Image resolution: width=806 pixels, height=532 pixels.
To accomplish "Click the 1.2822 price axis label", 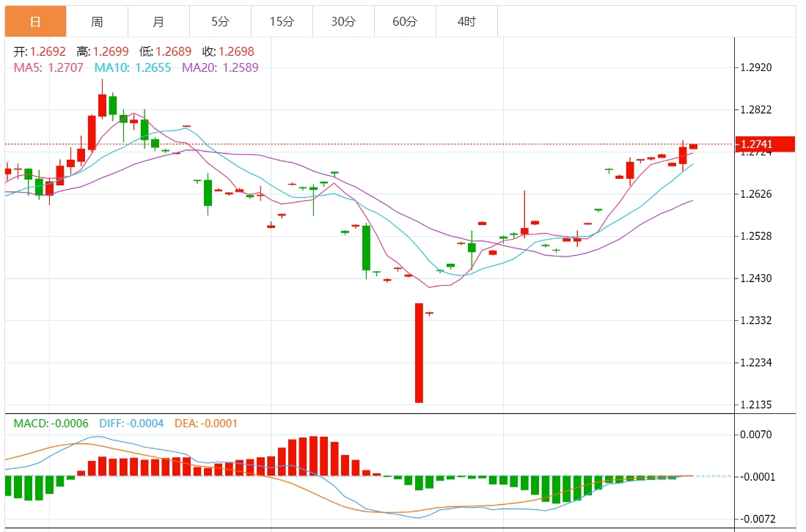I will point(755,110).
